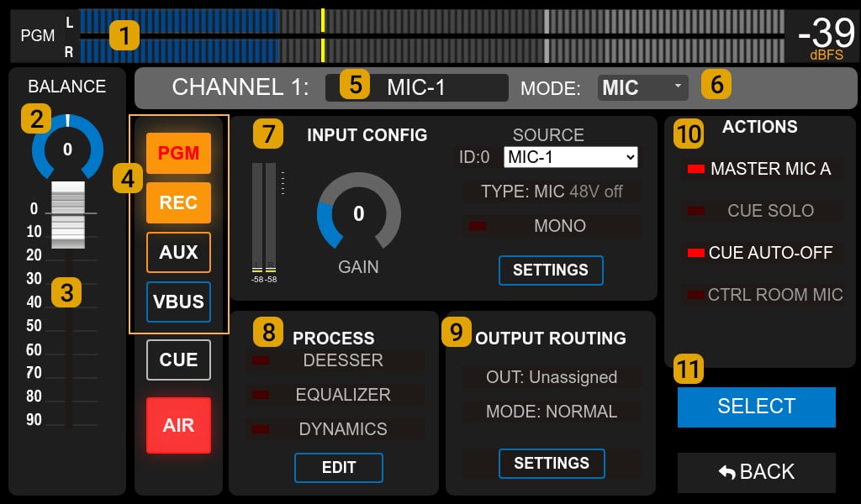Enable CTRL ROOM MIC action
Viewport: 861px width, 504px height.
pyautogui.click(x=763, y=295)
